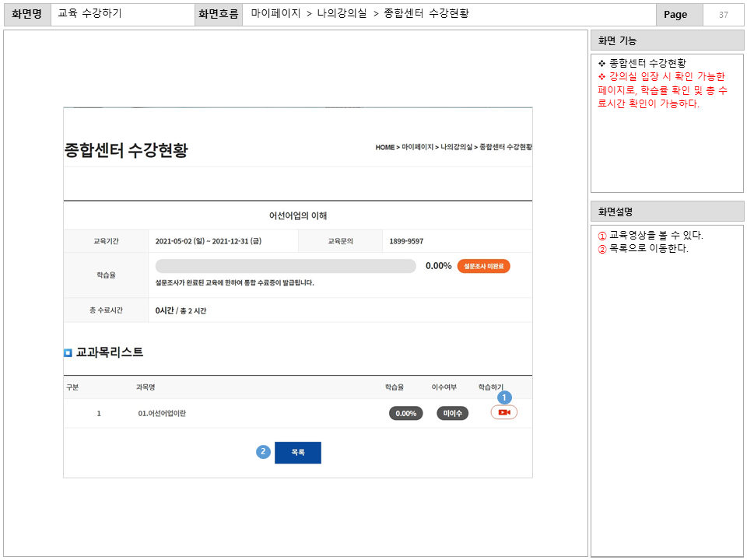This screenshot has width=747, height=560.
Task: Click the 어선어업의 이해 course title
Action: coord(298,215)
